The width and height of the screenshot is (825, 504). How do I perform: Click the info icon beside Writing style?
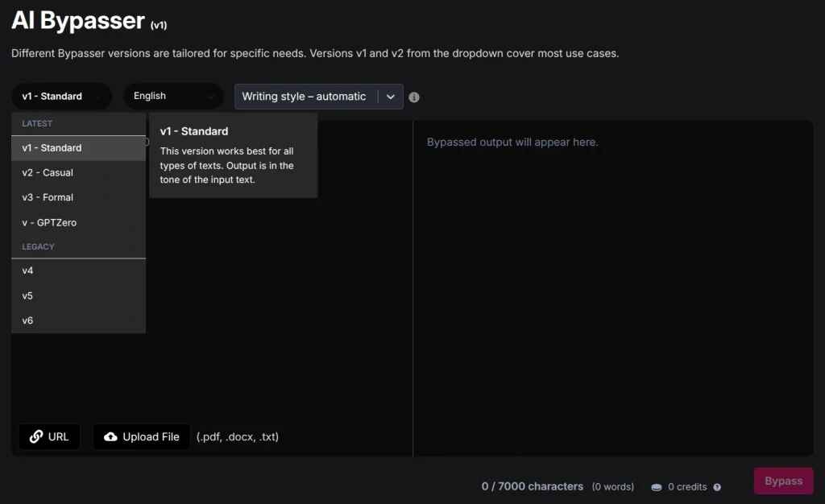pyautogui.click(x=414, y=97)
